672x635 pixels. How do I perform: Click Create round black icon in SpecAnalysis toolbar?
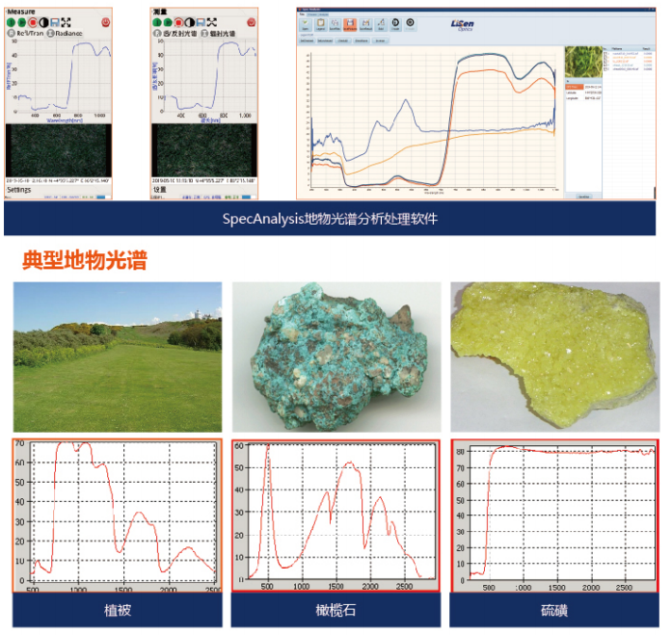click(x=395, y=25)
